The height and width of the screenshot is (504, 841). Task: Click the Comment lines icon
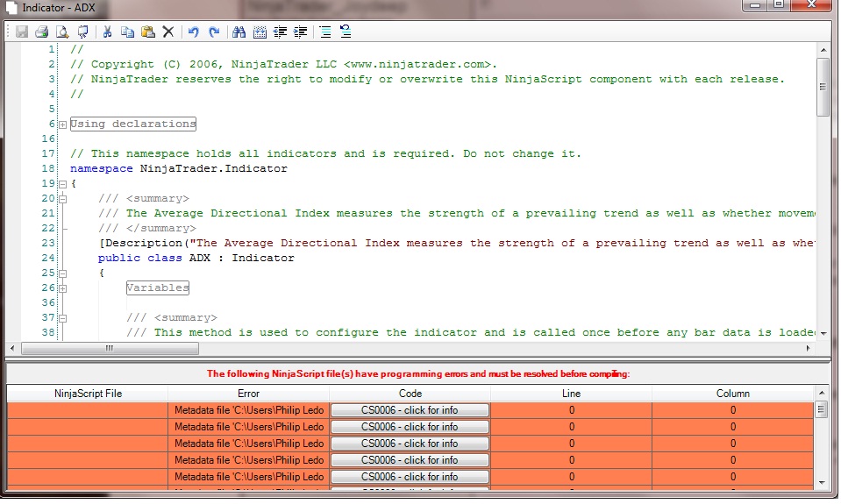click(x=325, y=32)
